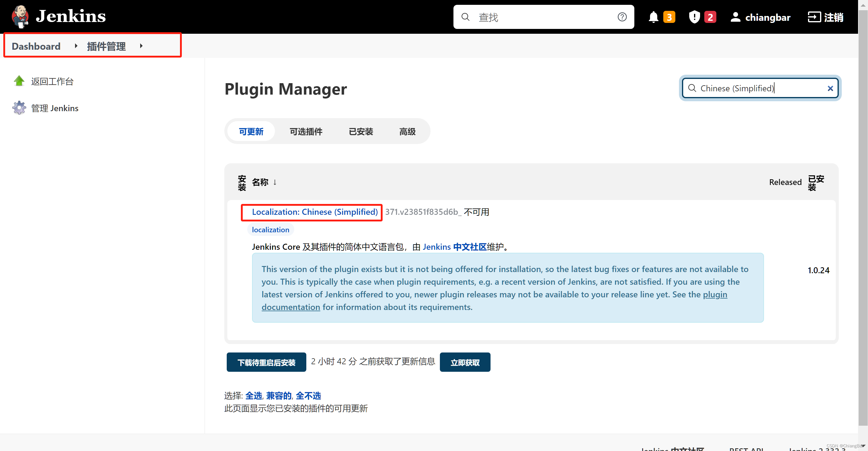The width and height of the screenshot is (868, 451).
Task: Click the logout arrow icon
Action: (814, 17)
